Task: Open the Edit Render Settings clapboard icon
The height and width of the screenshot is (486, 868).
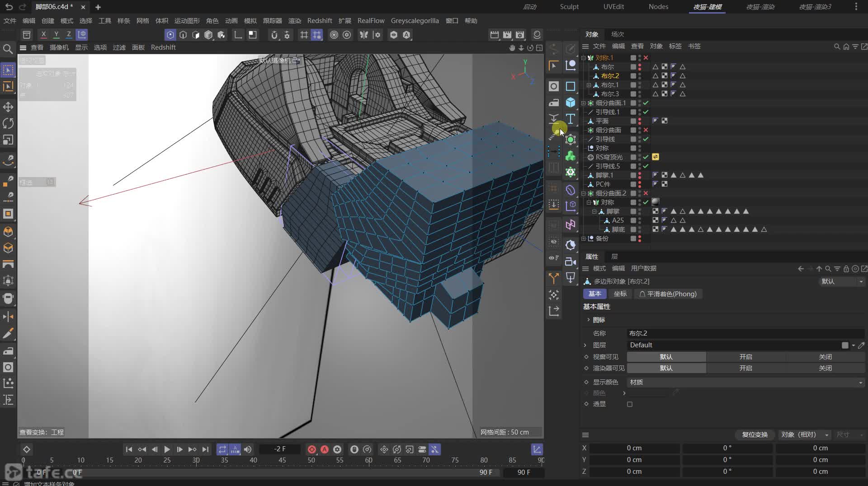Action: (520, 35)
